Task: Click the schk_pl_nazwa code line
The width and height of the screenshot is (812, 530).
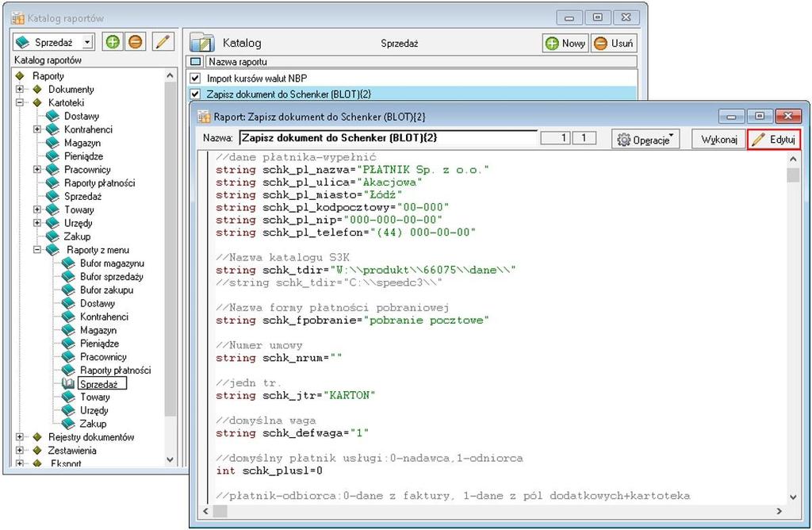Action: coord(352,170)
